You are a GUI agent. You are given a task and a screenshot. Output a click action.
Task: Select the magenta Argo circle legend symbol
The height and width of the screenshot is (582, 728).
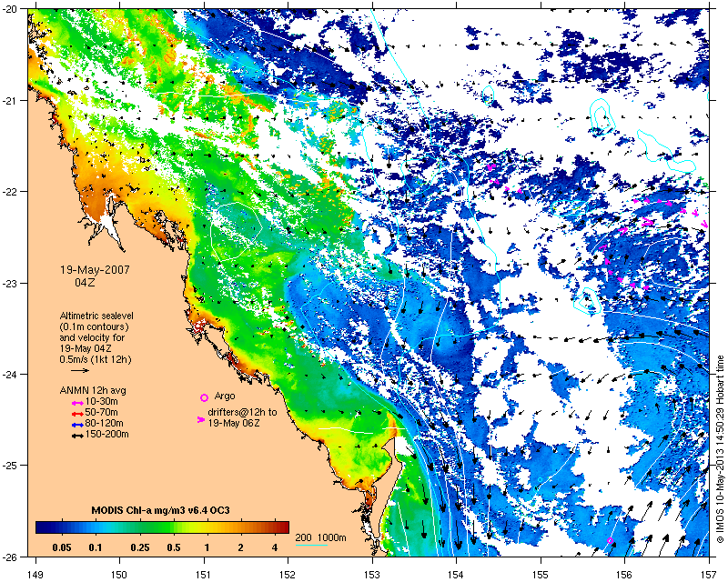point(204,397)
